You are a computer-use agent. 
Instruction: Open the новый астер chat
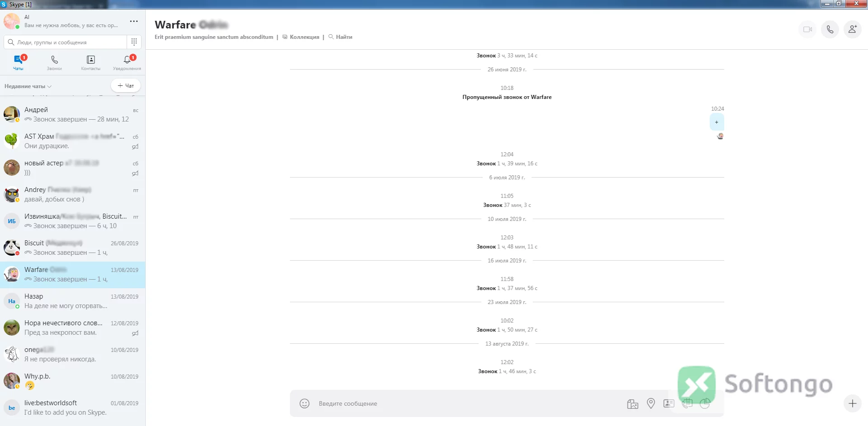pos(72,168)
